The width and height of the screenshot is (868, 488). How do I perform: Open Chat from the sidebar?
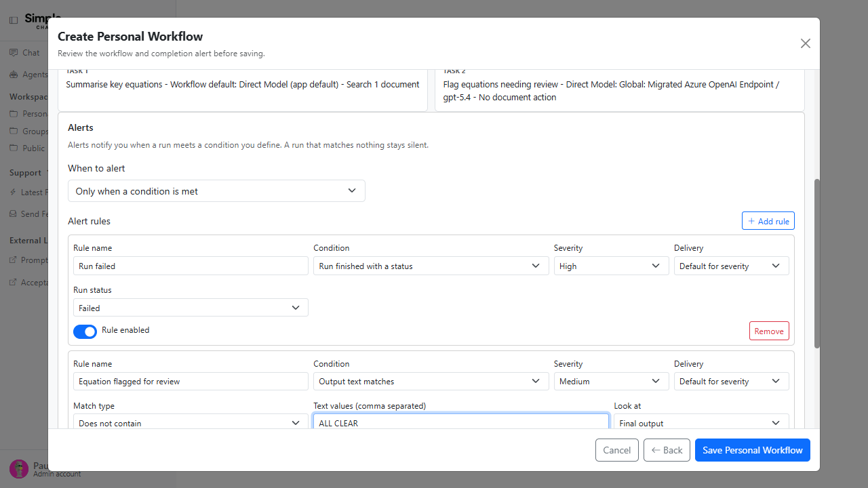[31, 52]
